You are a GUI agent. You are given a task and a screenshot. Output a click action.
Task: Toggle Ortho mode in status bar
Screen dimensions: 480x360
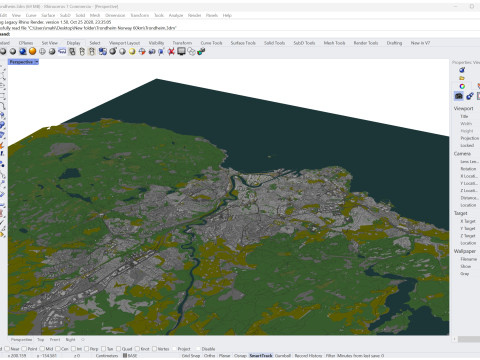209,356
